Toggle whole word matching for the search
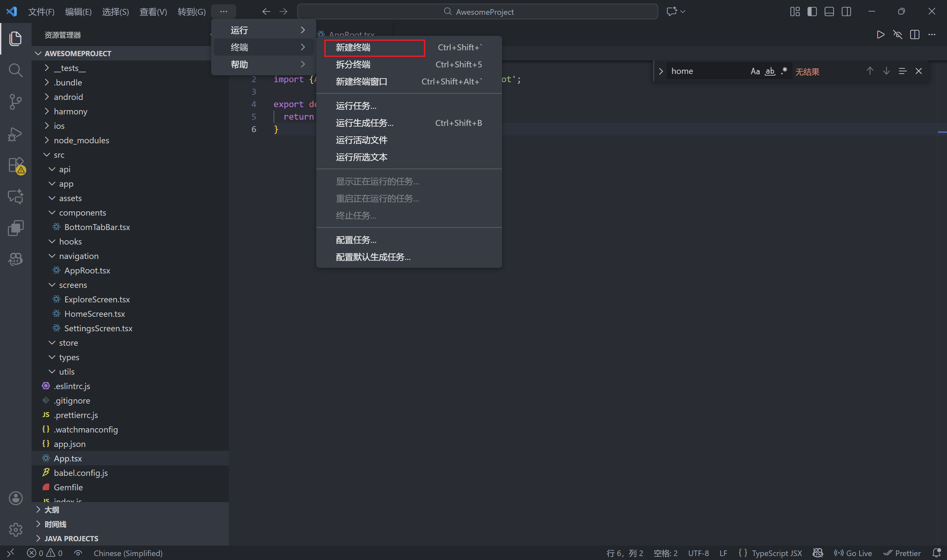This screenshot has width=947, height=560. click(x=770, y=71)
